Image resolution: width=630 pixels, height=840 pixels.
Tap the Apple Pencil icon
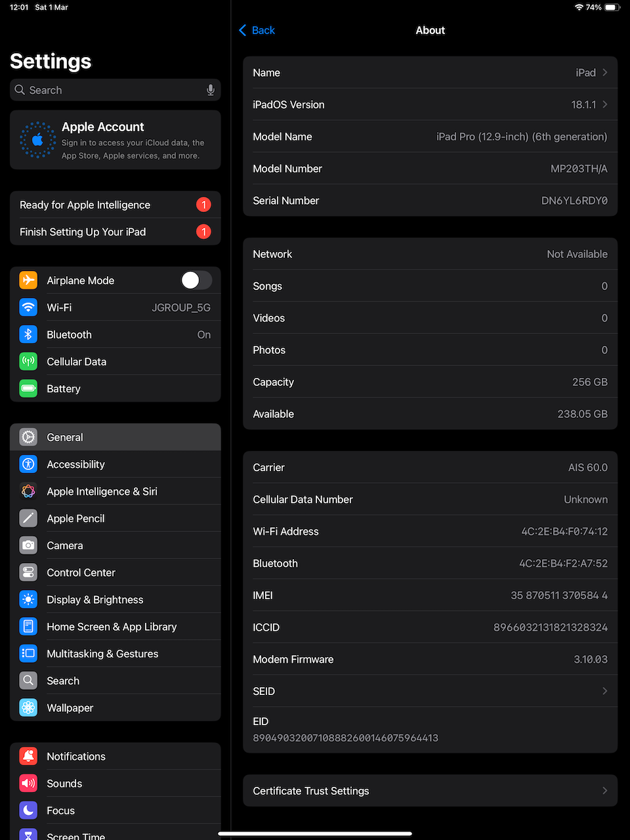[x=28, y=518]
